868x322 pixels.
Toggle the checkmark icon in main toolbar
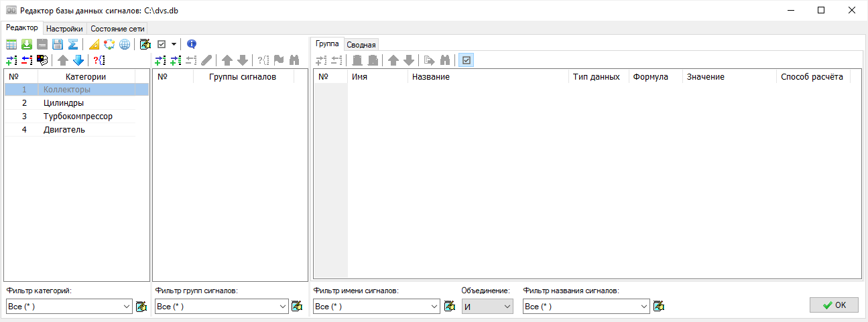[x=162, y=44]
